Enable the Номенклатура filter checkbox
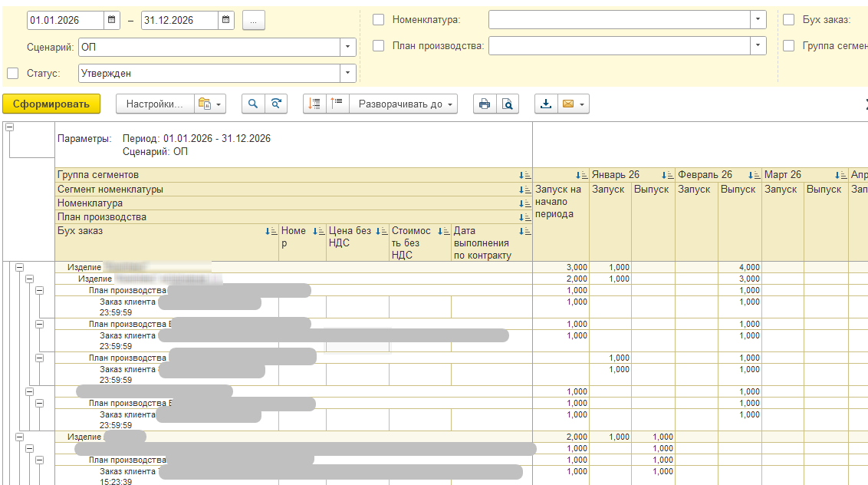This screenshot has height=485, width=868. 378,20
